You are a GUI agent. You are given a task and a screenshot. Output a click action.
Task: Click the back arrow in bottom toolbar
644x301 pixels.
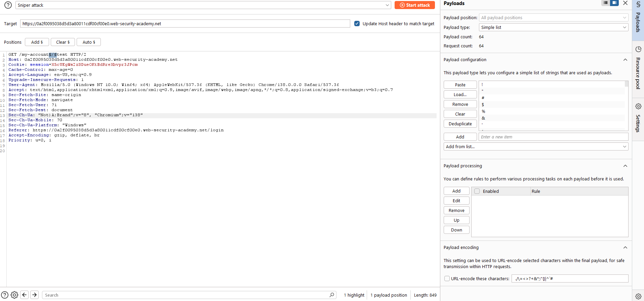pos(25,295)
